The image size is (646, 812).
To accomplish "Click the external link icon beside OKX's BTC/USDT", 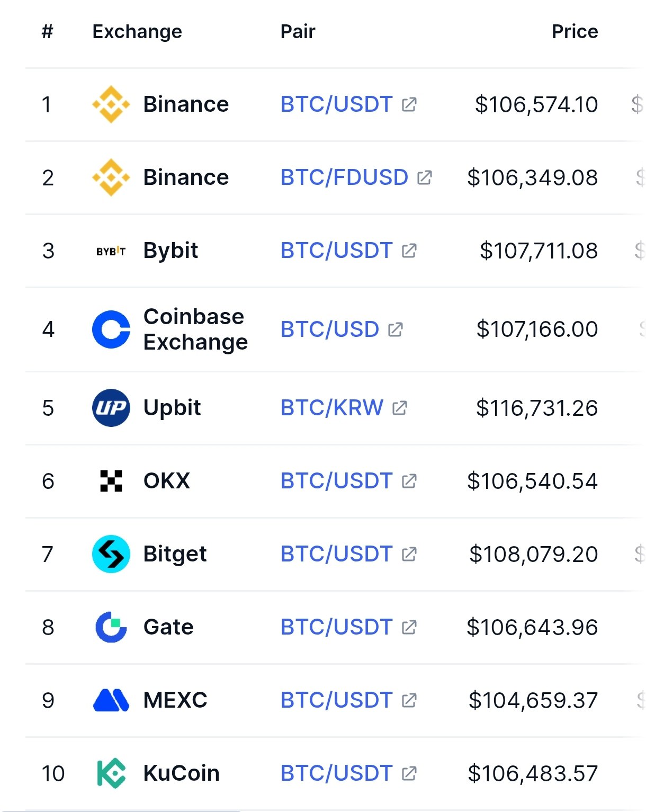I will (x=409, y=481).
